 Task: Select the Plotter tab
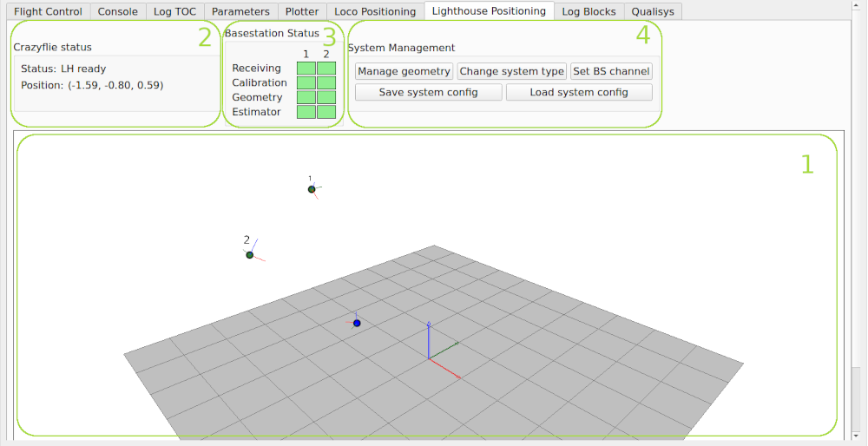point(302,11)
